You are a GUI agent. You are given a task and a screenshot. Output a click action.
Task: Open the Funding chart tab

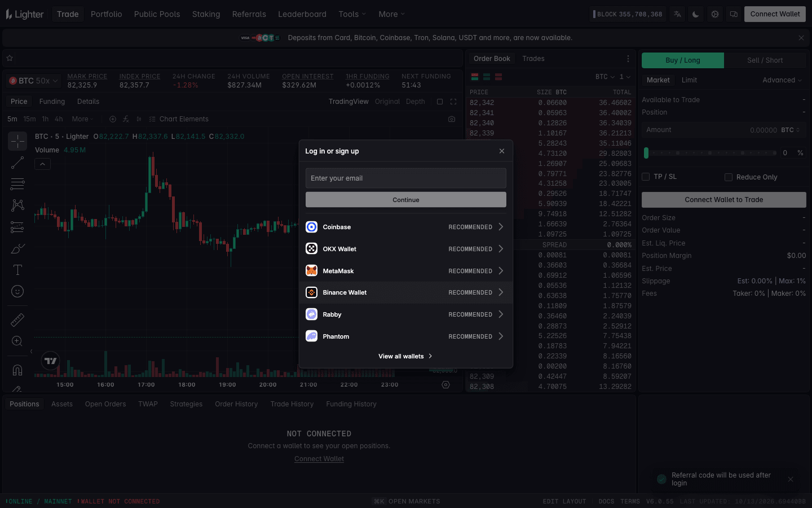click(x=52, y=102)
